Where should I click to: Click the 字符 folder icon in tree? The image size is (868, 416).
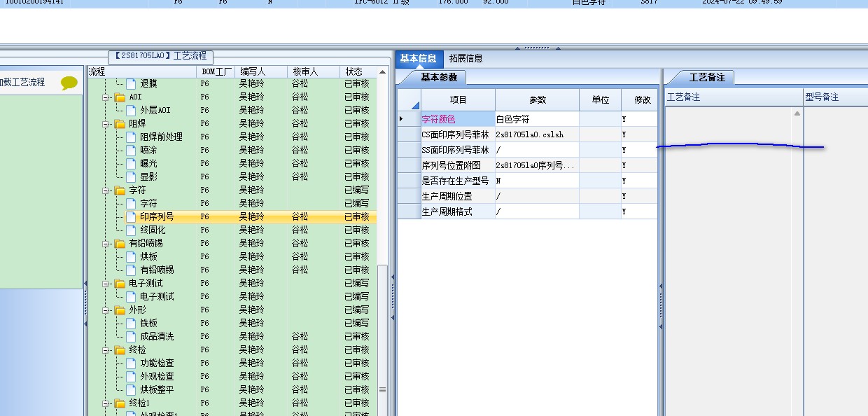pos(120,190)
